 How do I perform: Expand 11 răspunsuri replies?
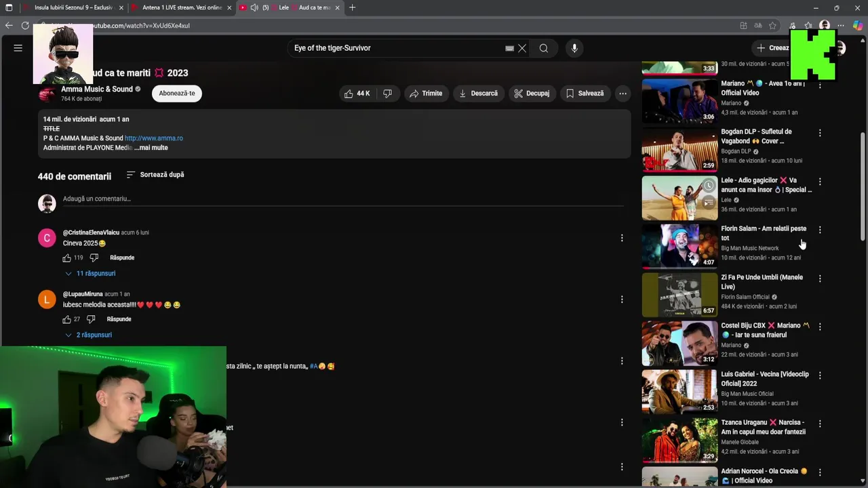click(90, 273)
